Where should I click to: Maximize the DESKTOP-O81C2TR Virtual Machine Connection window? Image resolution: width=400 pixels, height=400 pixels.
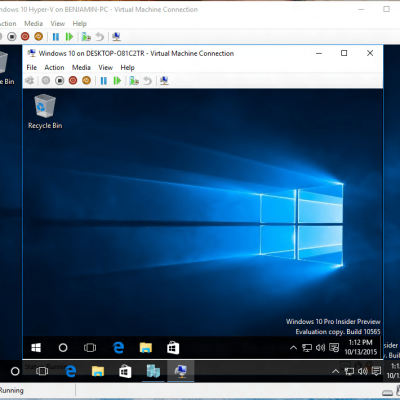pyautogui.click(x=344, y=53)
